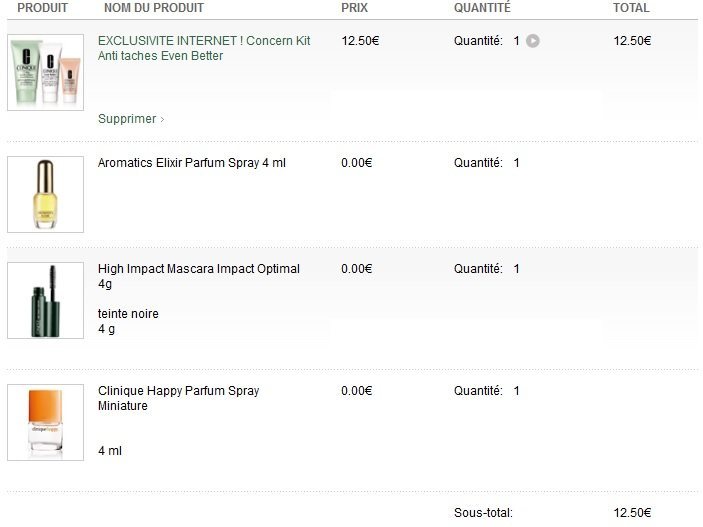Click the High Impact Mascara thumbnail
703x527 pixels.
click(x=45, y=300)
